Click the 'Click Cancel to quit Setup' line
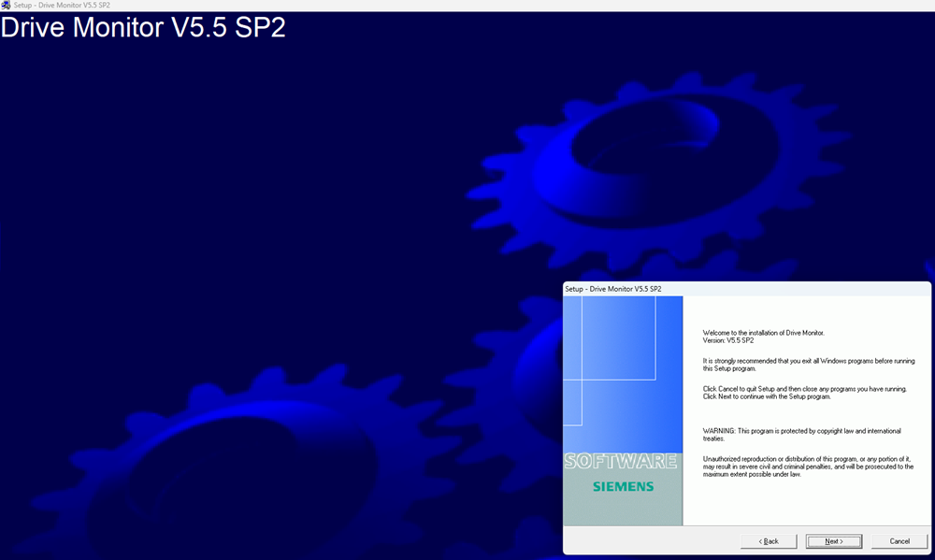 click(804, 389)
